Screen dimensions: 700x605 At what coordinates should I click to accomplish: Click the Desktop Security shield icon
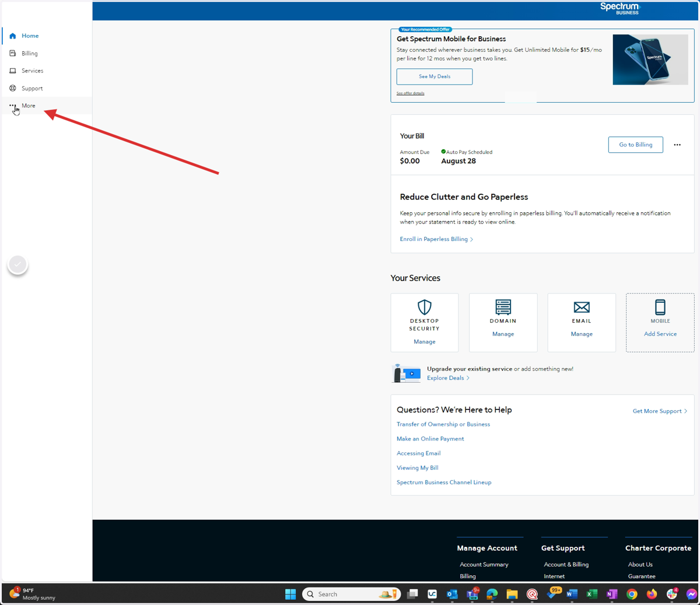[425, 307]
